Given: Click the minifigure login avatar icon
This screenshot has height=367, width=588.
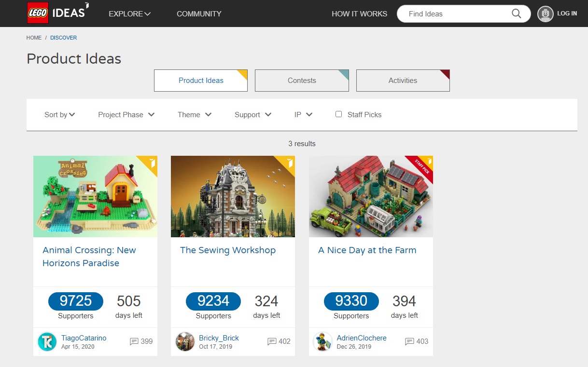Looking at the screenshot, I should (546, 14).
